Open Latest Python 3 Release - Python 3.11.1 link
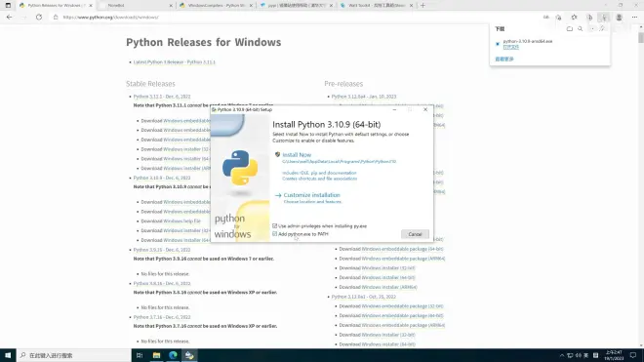This screenshot has height=362, width=644. click(x=174, y=62)
